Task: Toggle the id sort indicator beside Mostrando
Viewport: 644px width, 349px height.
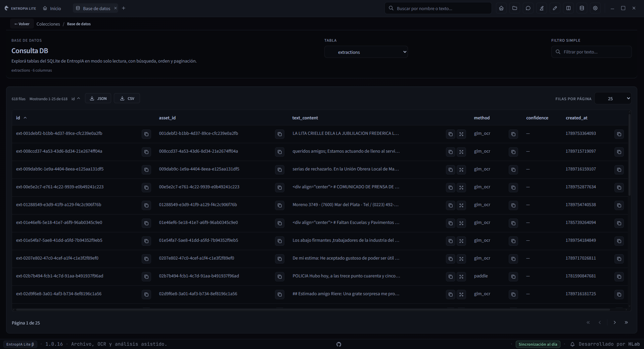Action: pos(76,99)
